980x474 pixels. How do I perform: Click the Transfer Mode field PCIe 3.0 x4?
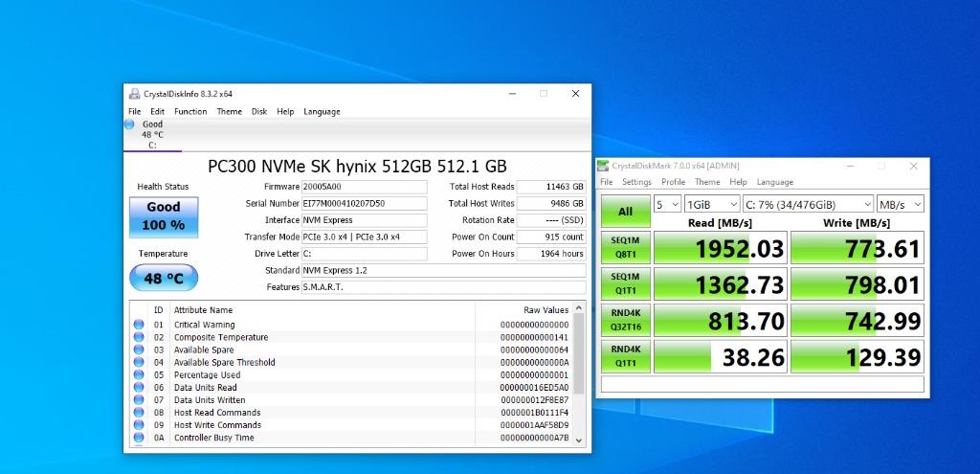click(x=365, y=237)
